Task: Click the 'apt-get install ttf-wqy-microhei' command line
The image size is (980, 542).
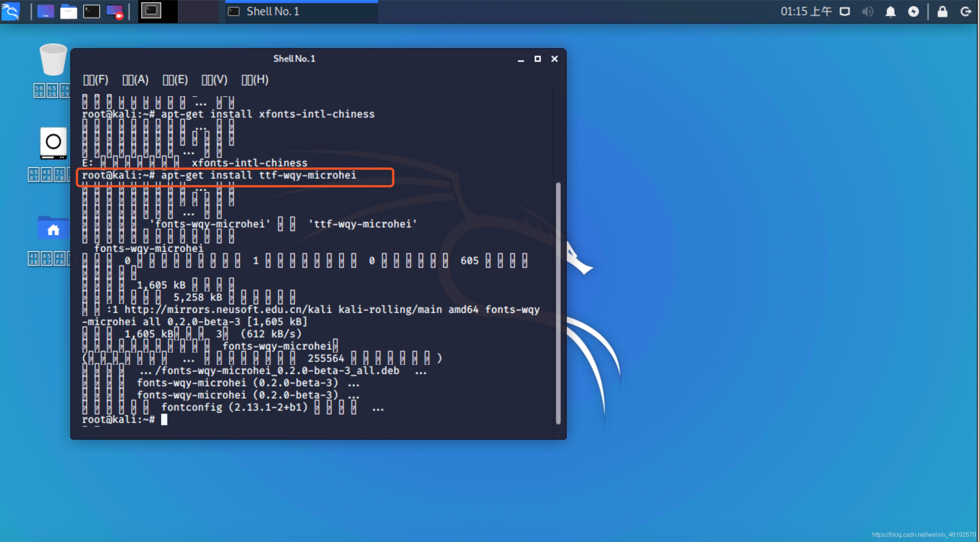Action: 219,175
